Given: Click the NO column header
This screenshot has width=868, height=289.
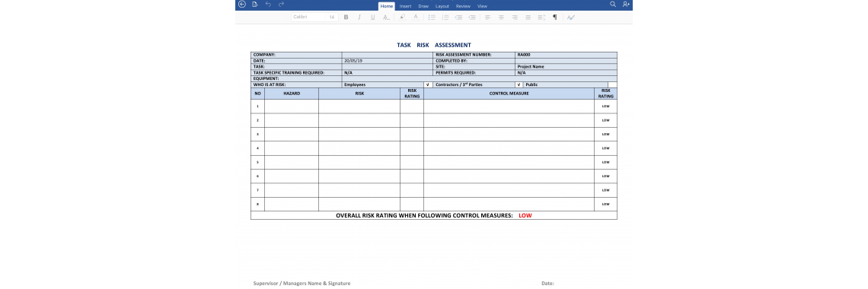Looking at the screenshot, I should (257, 94).
